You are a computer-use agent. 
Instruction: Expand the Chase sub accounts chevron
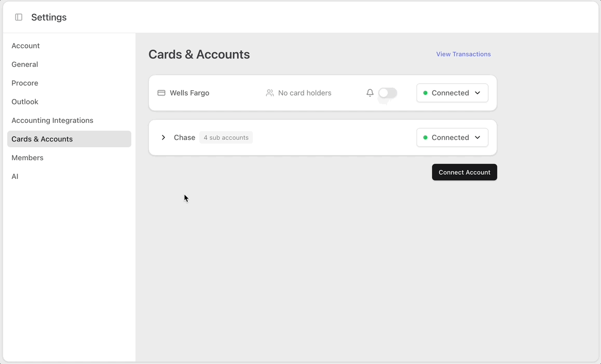[x=163, y=137]
